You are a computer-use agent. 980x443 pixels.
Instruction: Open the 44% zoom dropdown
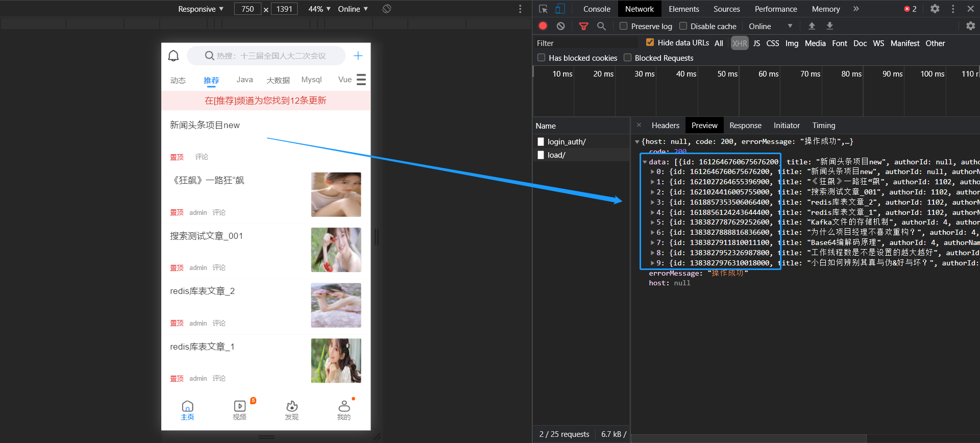point(319,9)
